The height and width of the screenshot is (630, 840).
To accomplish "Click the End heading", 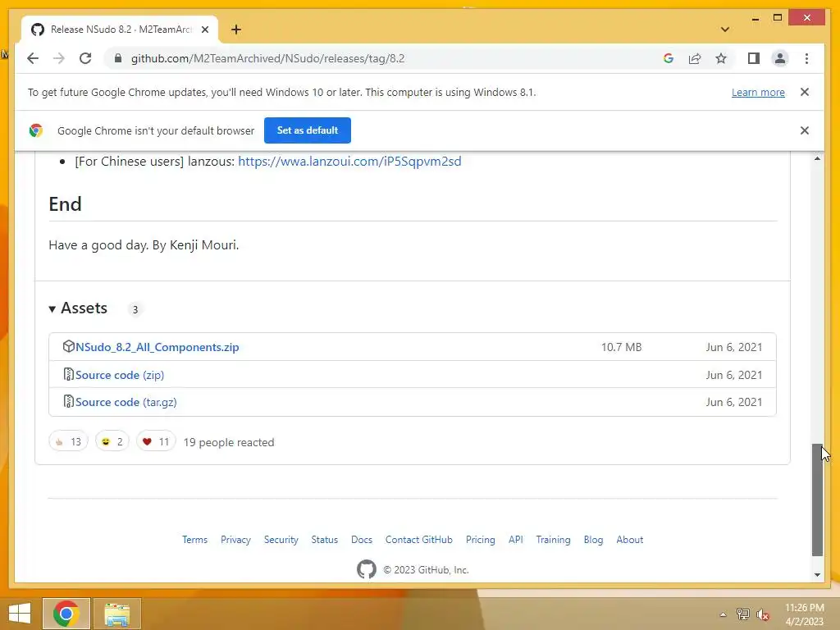I will coord(66,204).
